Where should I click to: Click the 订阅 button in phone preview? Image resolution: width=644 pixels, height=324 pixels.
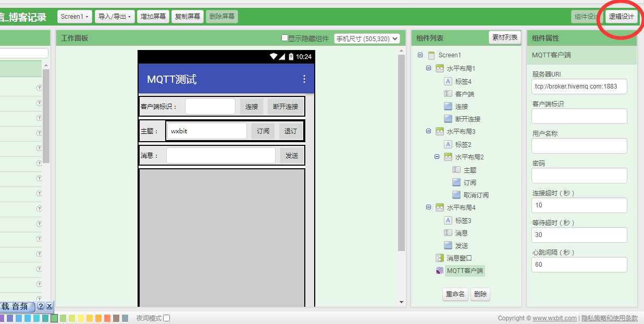coord(263,131)
